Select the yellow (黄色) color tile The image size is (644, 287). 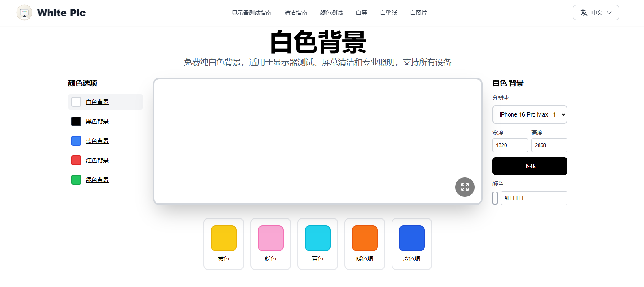(x=223, y=244)
